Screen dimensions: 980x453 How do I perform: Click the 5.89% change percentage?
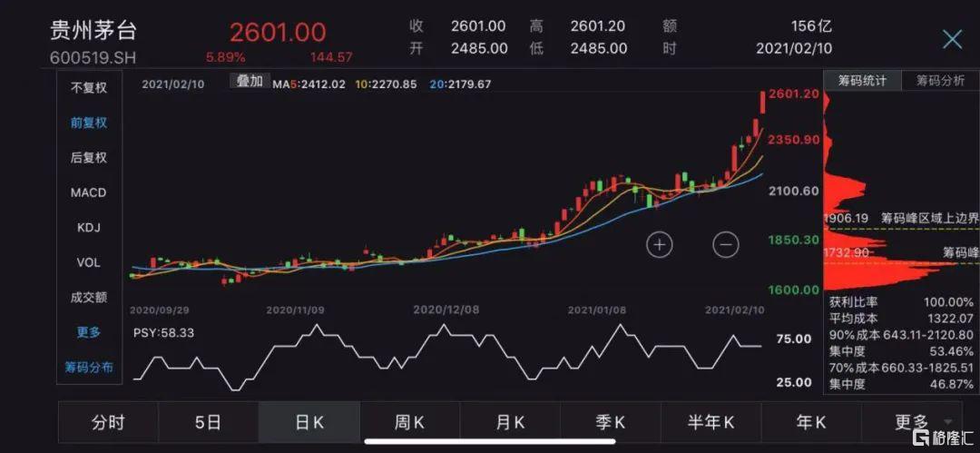226,57
